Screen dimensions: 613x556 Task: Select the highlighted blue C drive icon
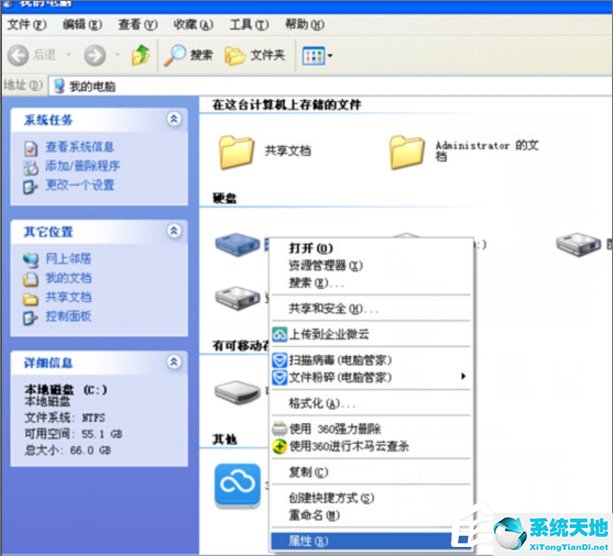(x=237, y=244)
